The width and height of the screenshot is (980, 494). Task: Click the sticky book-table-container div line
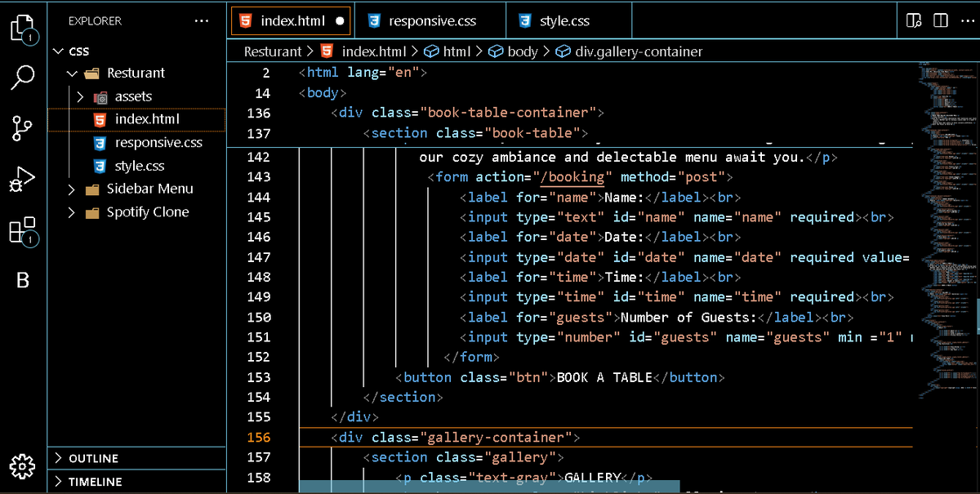click(467, 113)
